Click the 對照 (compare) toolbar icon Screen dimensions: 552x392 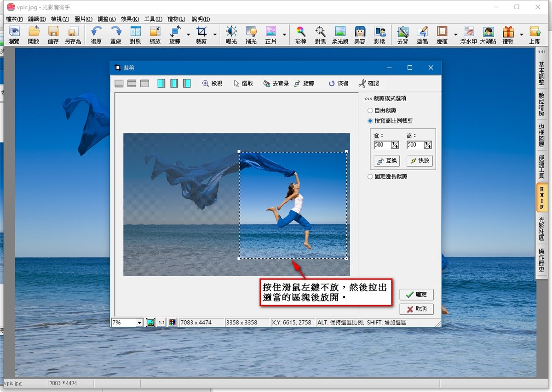coord(135,34)
